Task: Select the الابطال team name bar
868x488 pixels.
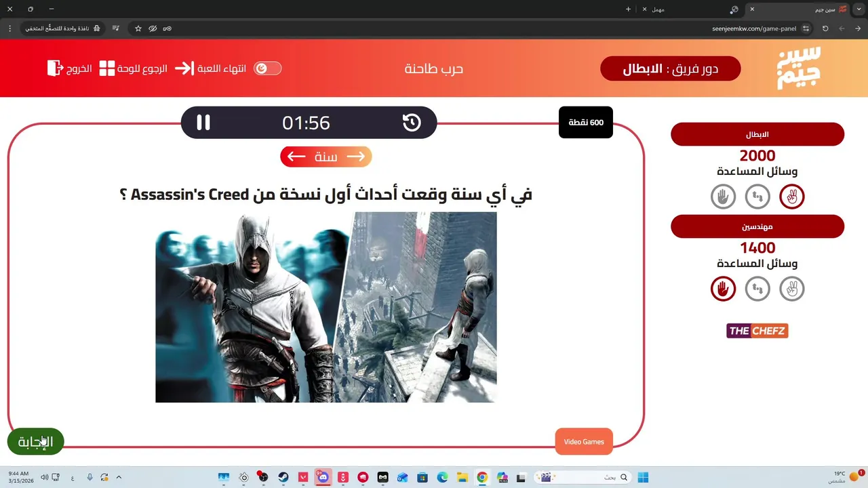Action: [x=757, y=134]
